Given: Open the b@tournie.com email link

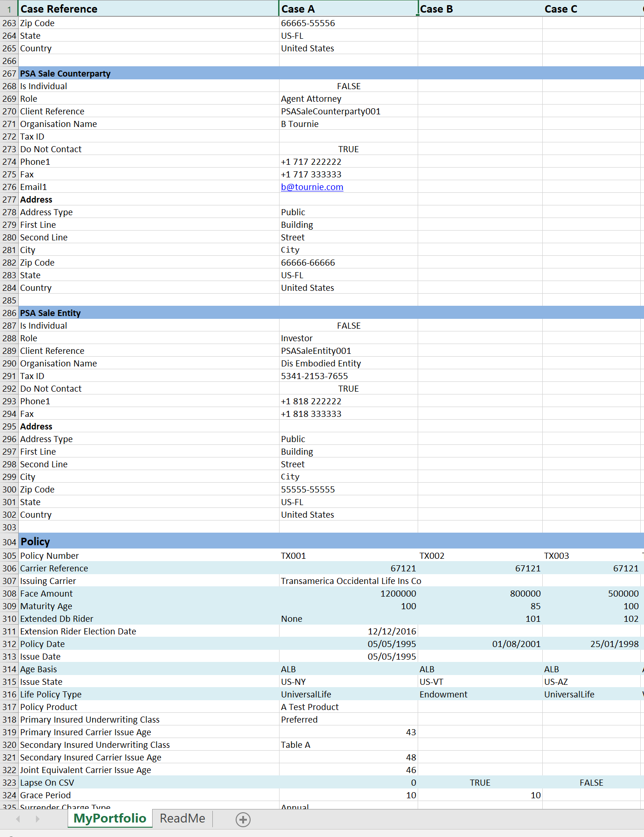Looking at the screenshot, I should click(x=312, y=187).
